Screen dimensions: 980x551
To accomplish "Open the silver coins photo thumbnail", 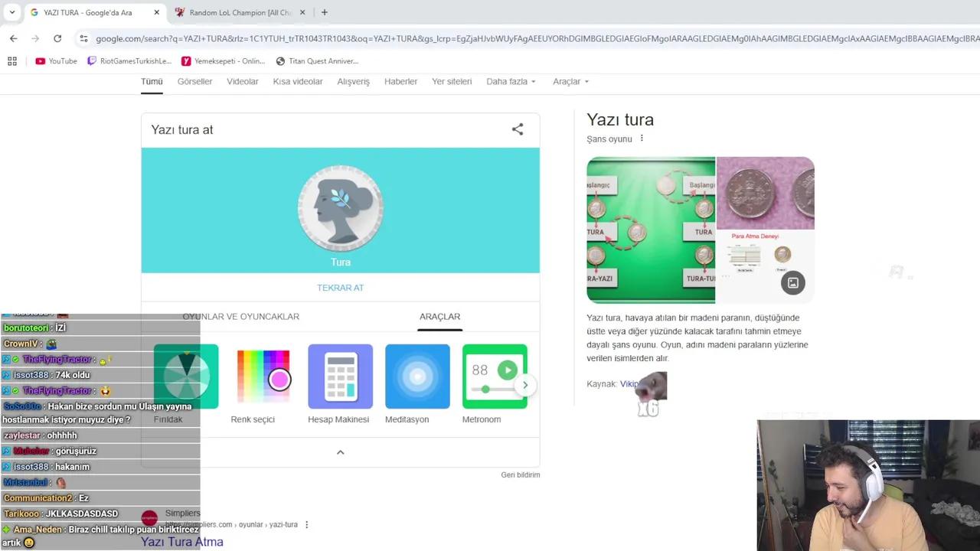I will coord(766,193).
